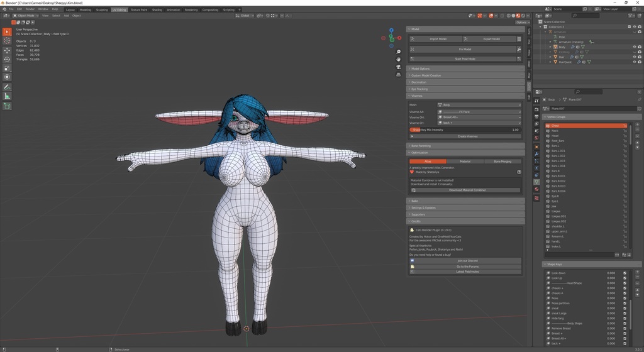Select the Annotate tool

tap(7, 87)
